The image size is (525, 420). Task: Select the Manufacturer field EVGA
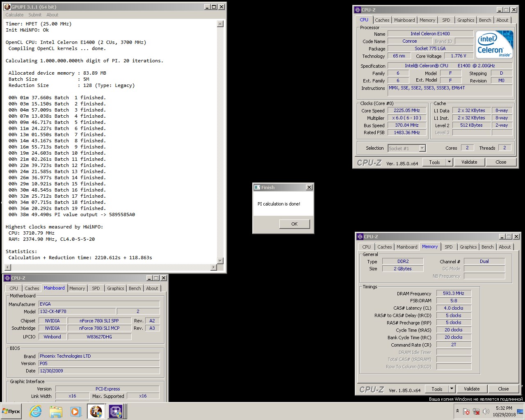[x=99, y=304]
